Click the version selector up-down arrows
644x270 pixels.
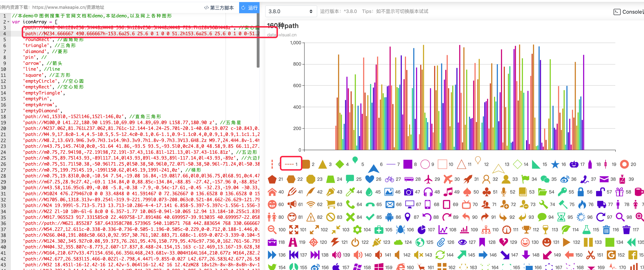pos(311,12)
